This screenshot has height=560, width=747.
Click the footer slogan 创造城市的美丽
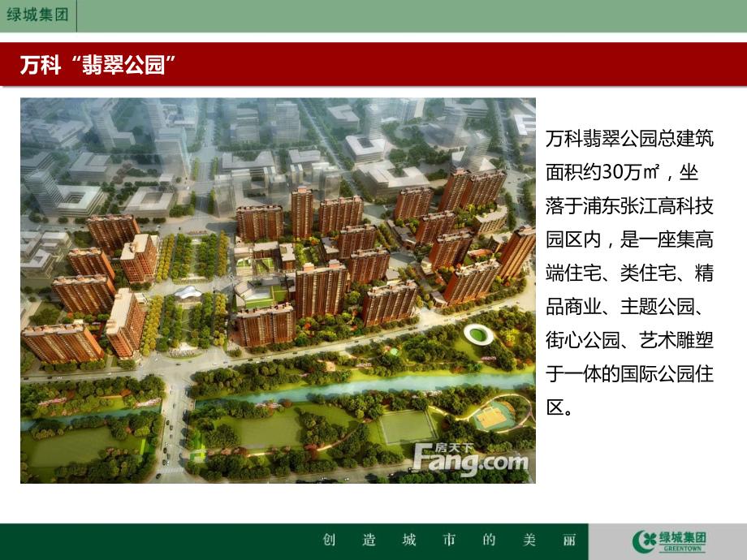point(450,540)
